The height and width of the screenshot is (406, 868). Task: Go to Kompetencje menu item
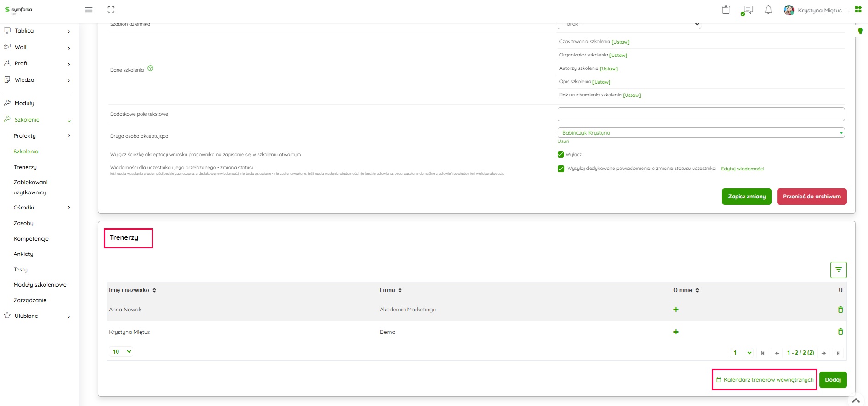(31, 239)
